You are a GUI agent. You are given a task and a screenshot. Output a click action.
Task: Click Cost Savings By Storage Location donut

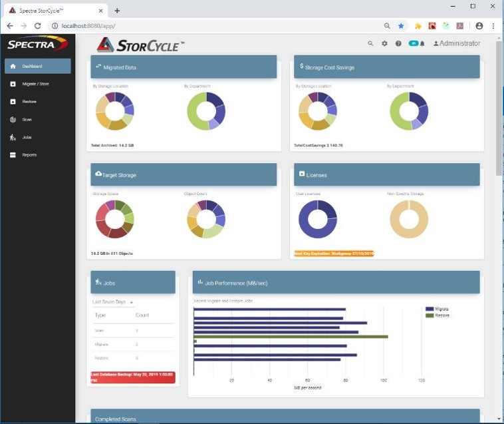click(x=318, y=111)
